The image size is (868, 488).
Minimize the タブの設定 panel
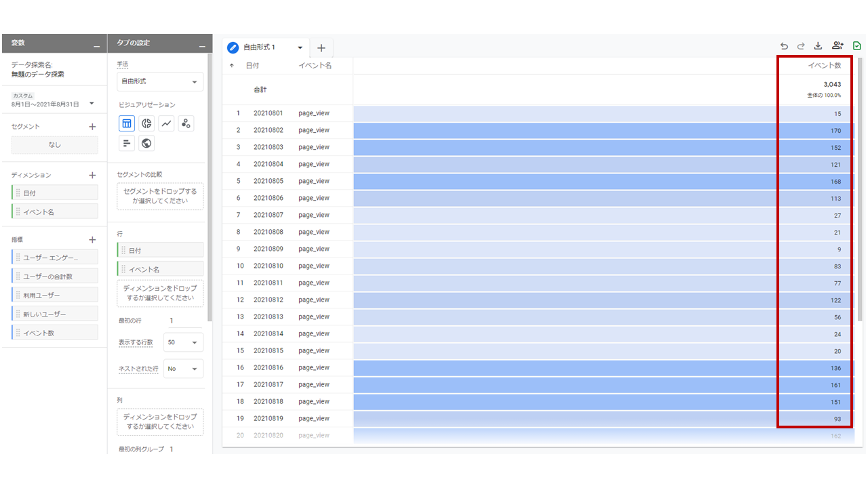point(201,45)
